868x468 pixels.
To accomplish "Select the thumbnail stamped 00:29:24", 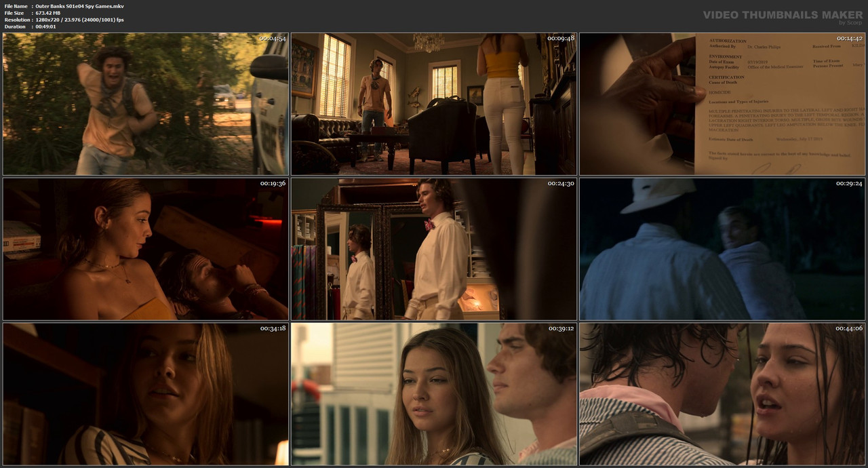I will [x=722, y=249].
